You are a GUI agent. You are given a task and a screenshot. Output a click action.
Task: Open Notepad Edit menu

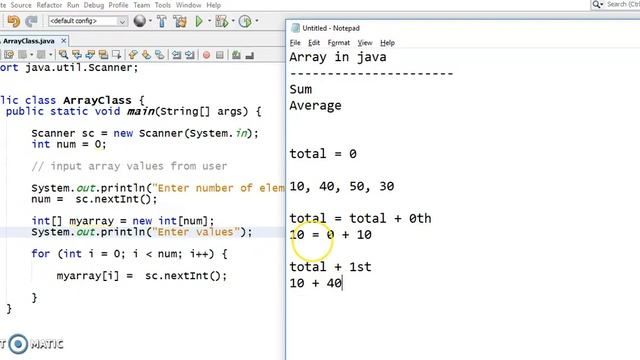[x=313, y=43]
